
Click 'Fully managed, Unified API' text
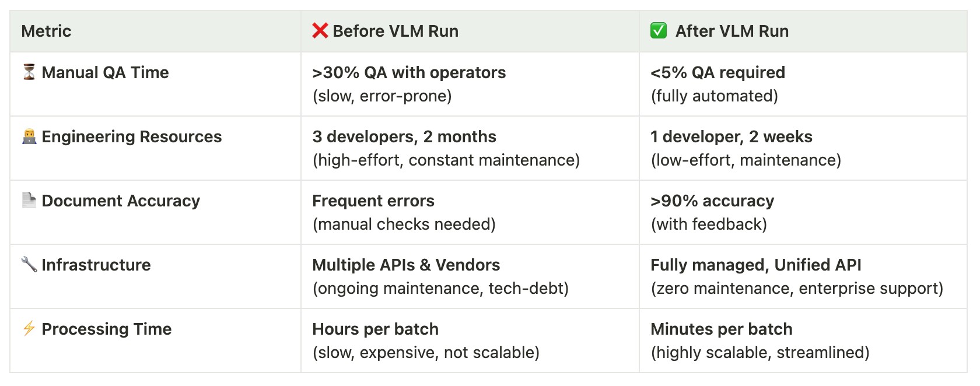(x=756, y=265)
